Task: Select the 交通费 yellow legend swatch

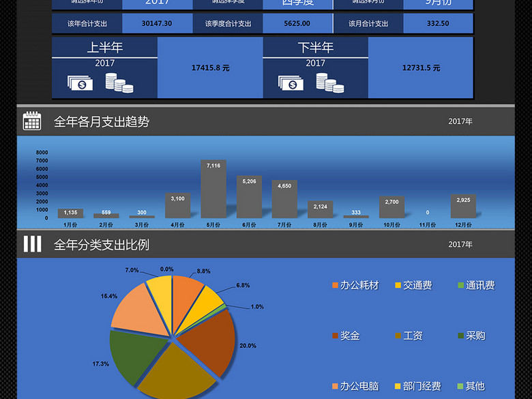Action: point(398,285)
